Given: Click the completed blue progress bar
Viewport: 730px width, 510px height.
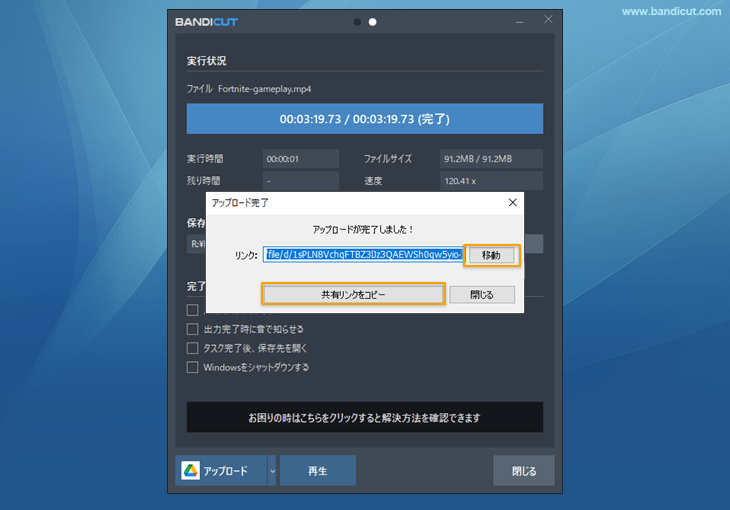Looking at the screenshot, I should (365, 119).
